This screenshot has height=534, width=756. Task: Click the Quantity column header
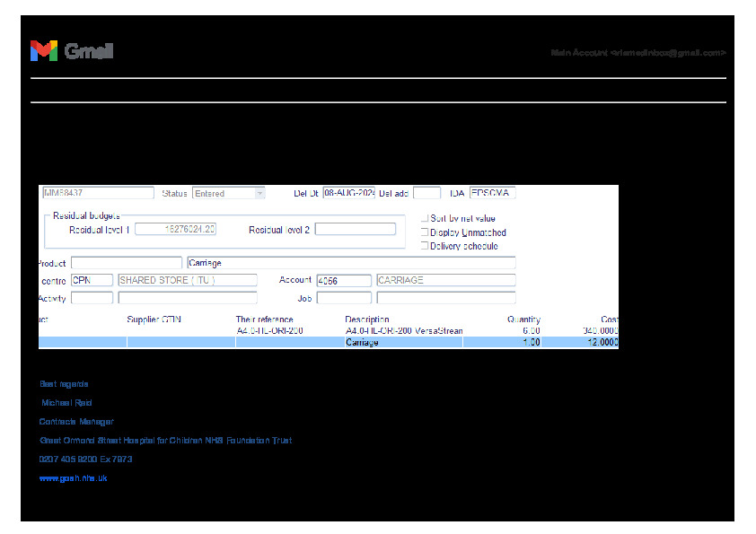[523, 320]
